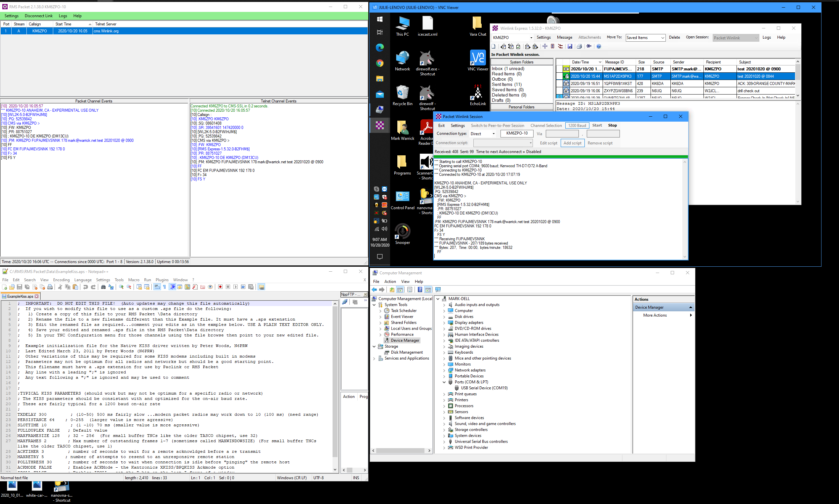This screenshot has height=504, width=839.
Task: Click Windows Start button on remote desktop
Action: (x=380, y=19)
